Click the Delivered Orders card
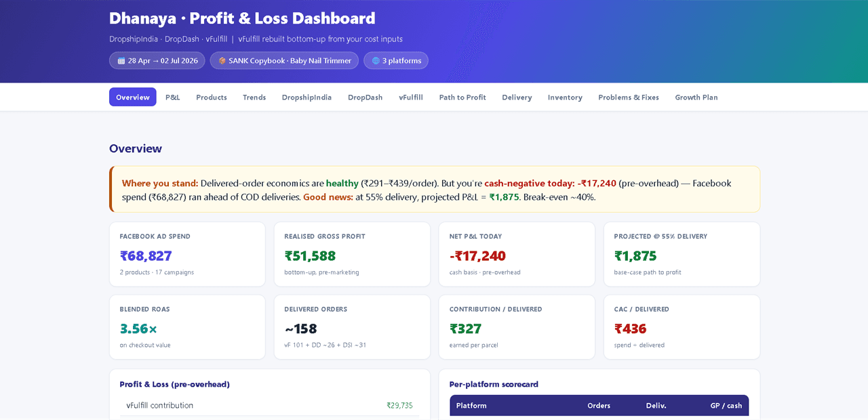 [352, 327]
